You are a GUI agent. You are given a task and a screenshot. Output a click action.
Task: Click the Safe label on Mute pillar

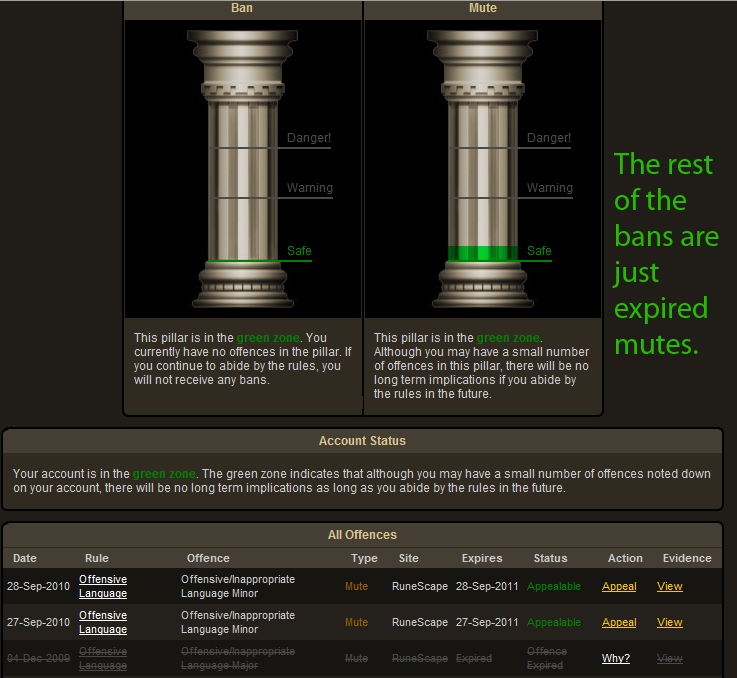(539, 251)
